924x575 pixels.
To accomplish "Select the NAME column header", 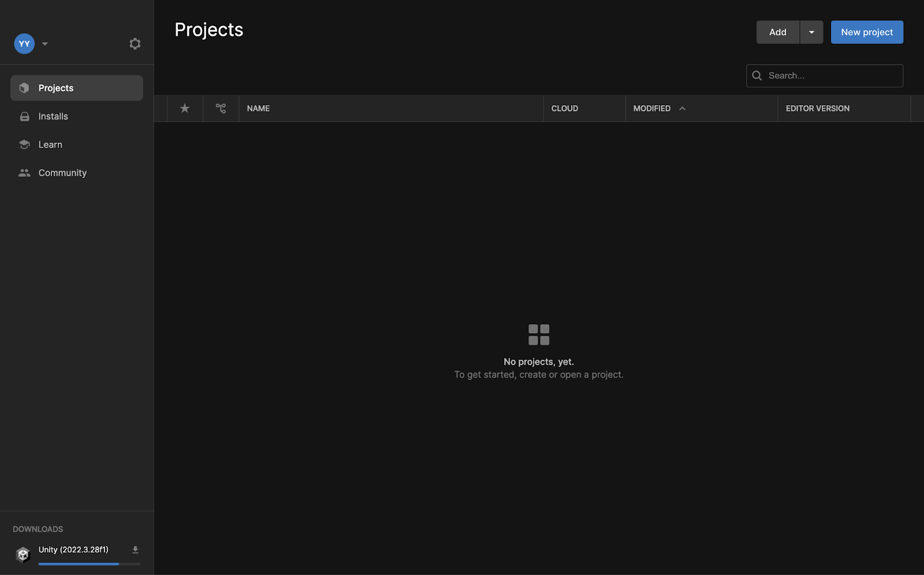I will [x=258, y=108].
